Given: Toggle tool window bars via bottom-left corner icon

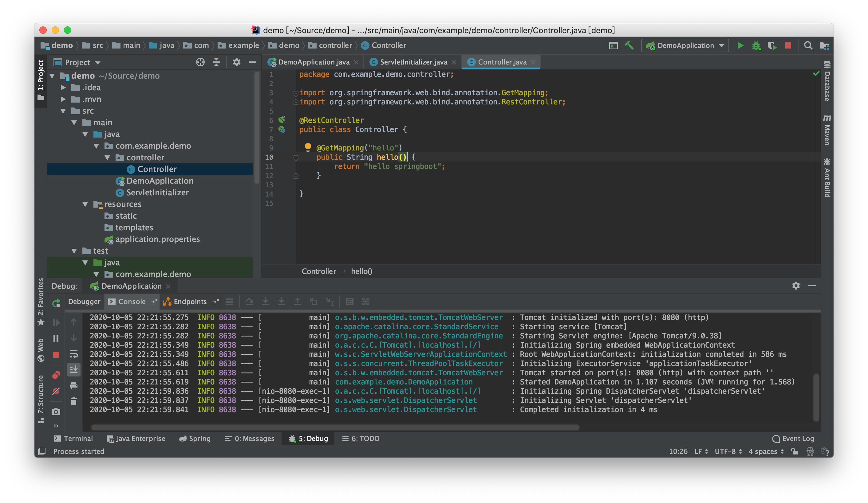Looking at the screenshot, I should pyautogui.click(x=42, y=451).
